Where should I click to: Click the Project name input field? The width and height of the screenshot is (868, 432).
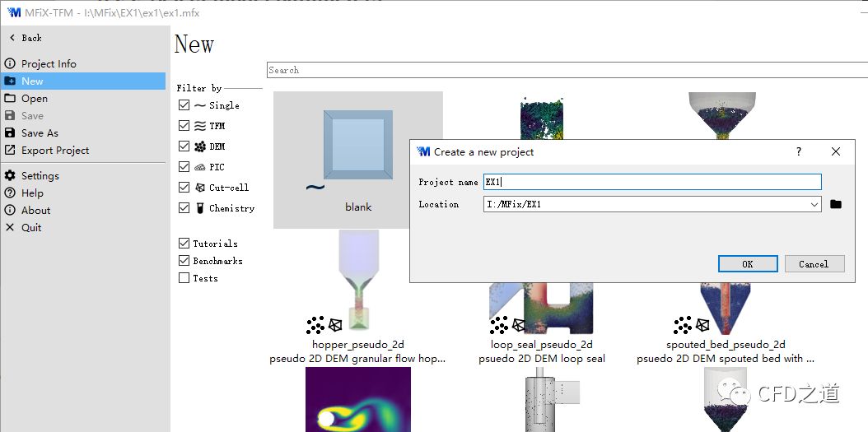coord(652,182)
